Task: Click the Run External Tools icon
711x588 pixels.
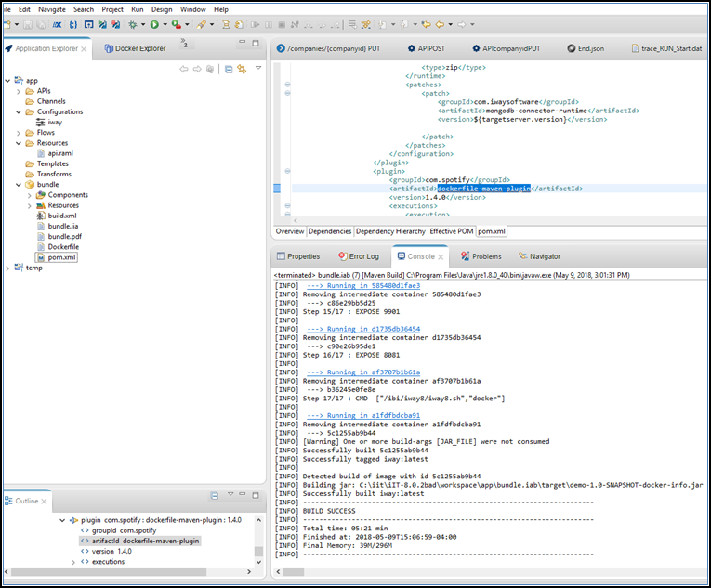Action: coord(177,24)
